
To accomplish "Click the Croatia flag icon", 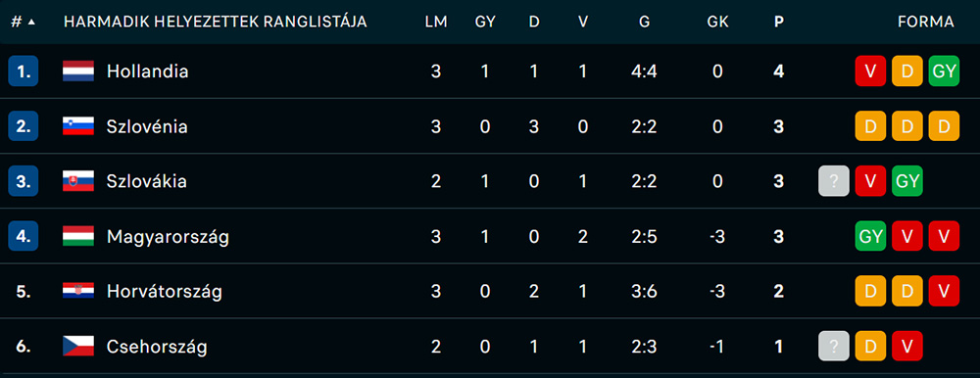I will click(78, 291).
